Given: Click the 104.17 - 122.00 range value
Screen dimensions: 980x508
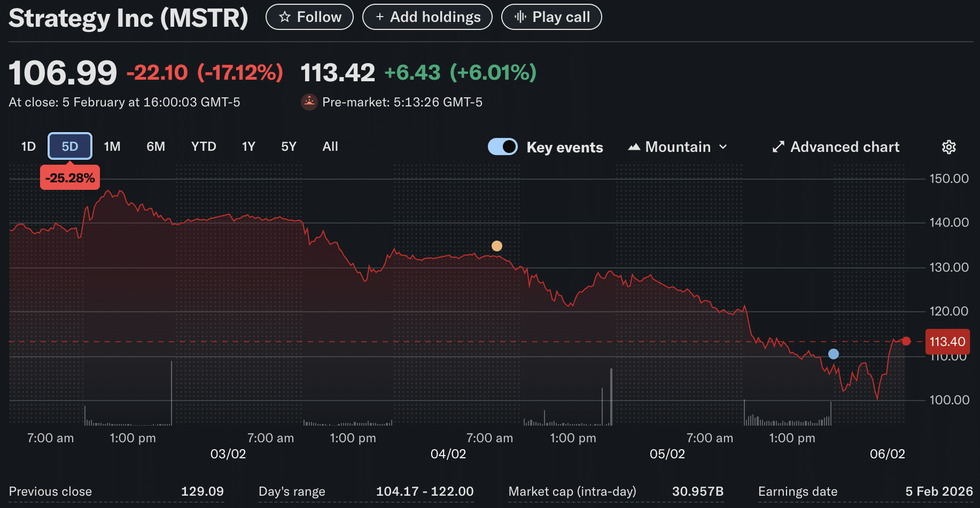Looking at the screenshot, I should coord(425,491).
